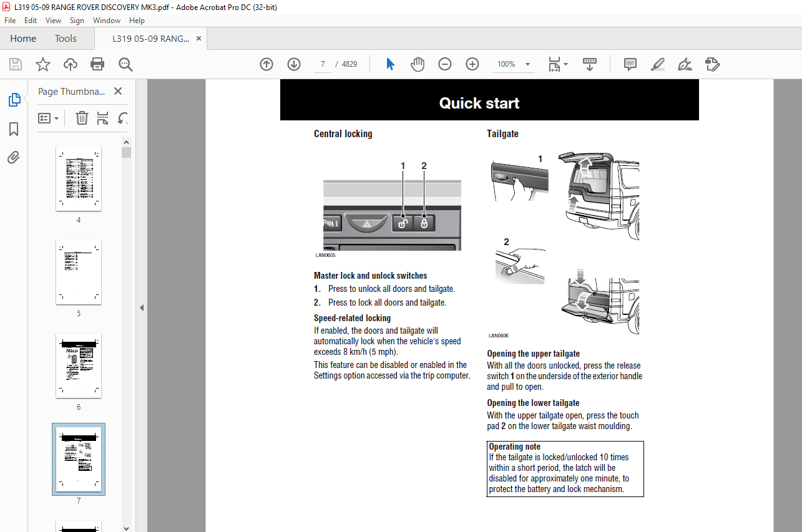
Task: Select the L319 05-09 RANGE document tab
Action: (151, 38)
